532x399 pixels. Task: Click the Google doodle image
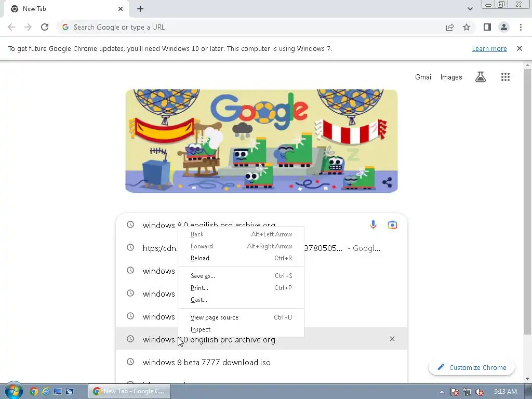tap(261, 141)
